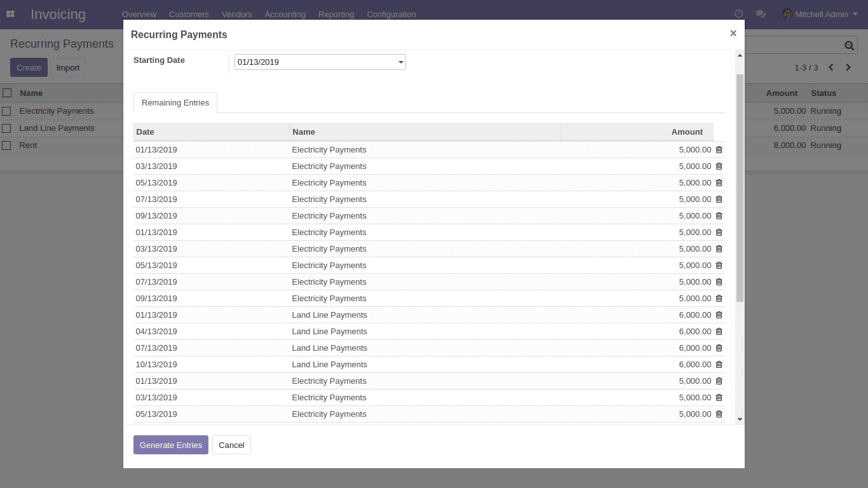Click the search magnifier icon
The image size is (868, 488).
[x=849, y=45]
